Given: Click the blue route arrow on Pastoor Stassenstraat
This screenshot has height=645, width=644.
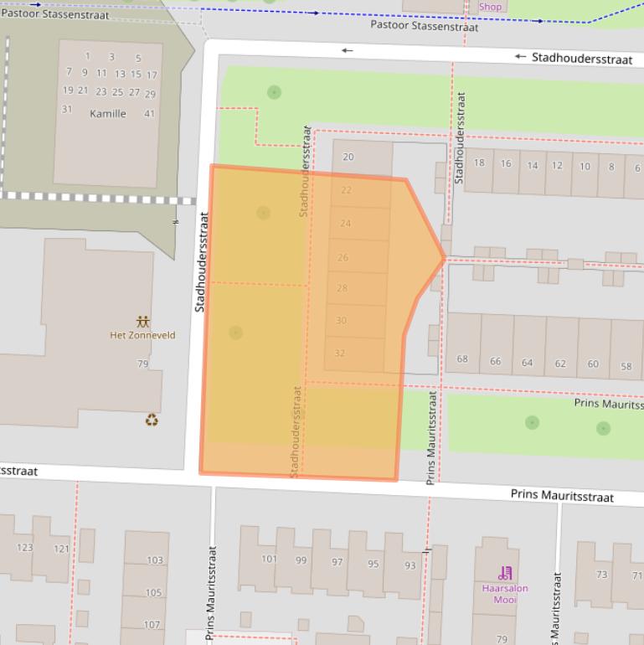Looking at the screenshot, I should point(315,13).
